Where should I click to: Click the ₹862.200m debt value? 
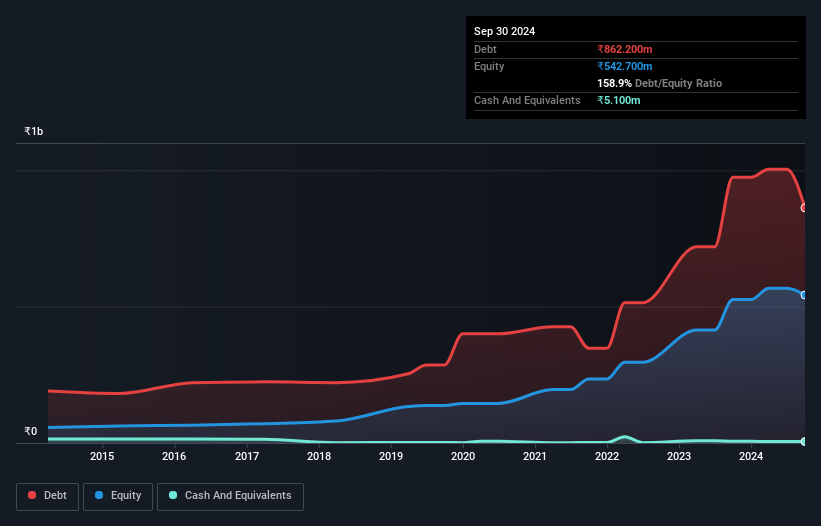click(x=625, y=49)
